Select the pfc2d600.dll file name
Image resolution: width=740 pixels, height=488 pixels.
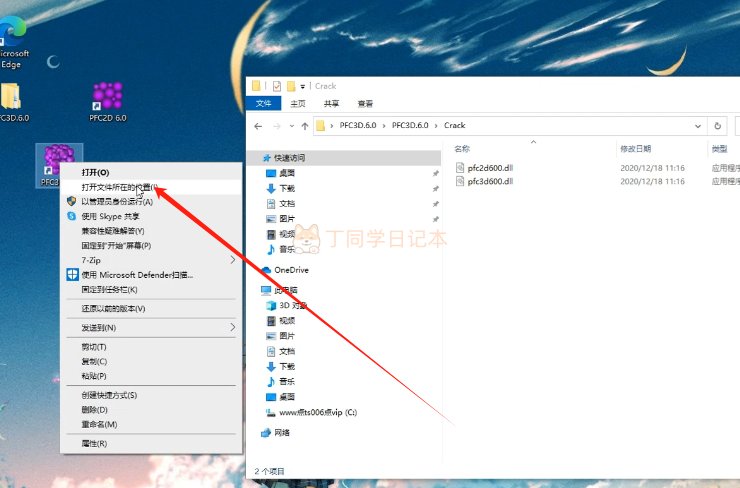tap(490, 168)
